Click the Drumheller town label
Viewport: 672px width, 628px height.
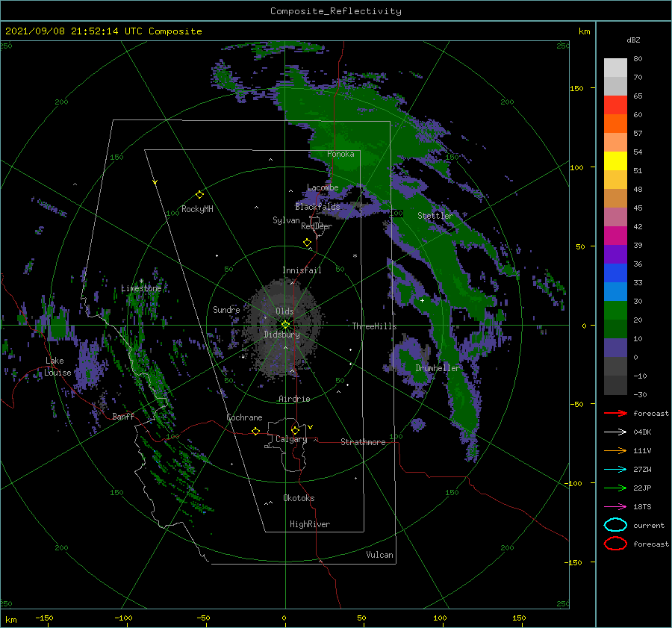pos(438,368)
